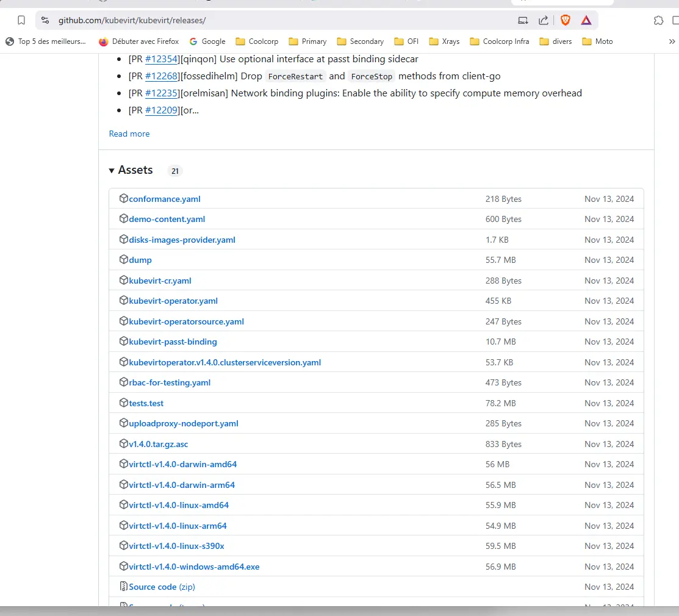Click the site settings icon beside URL
The height and width of the screenshot is (616, 679).
[45, 20]
